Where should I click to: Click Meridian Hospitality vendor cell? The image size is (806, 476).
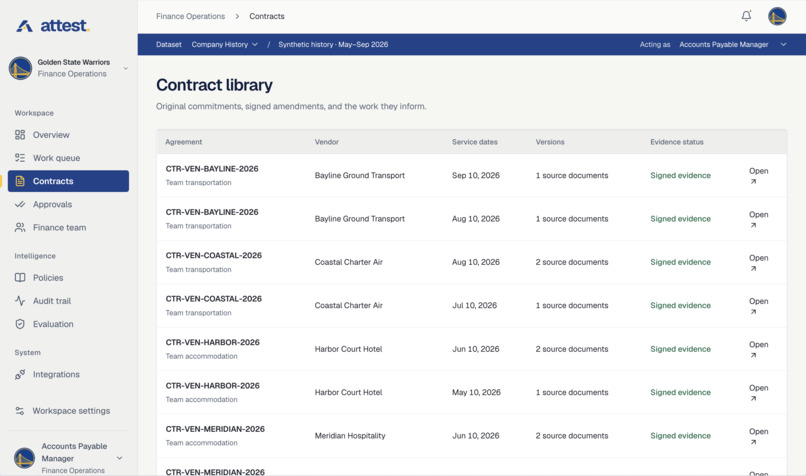(350, 436)
